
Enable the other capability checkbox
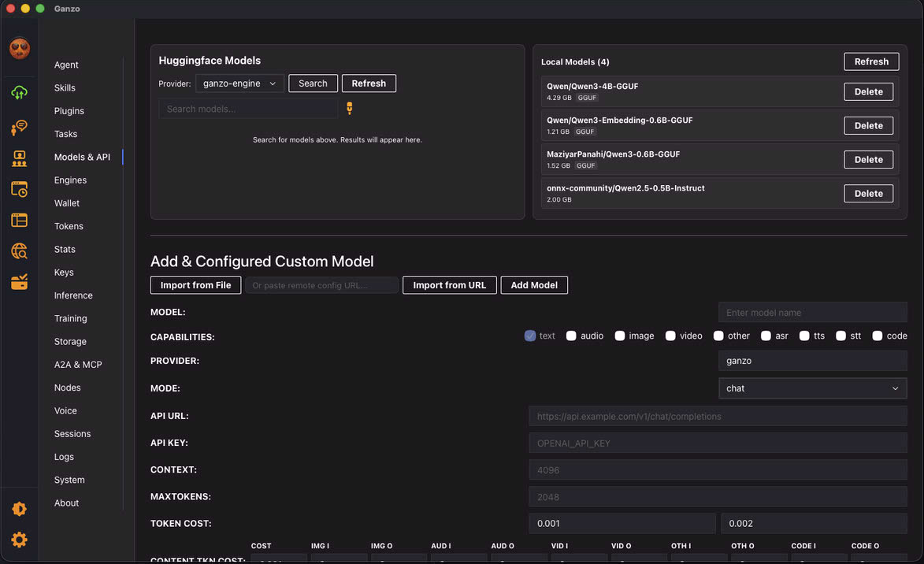(718, 336)
